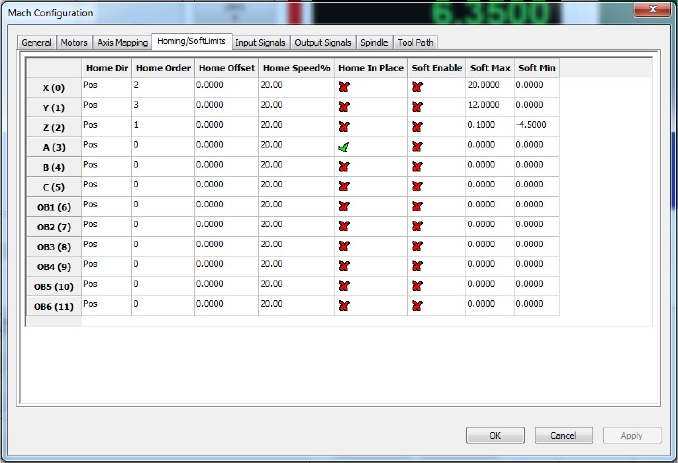Select the Home Offset cell for X (0)
Image resolution: width=678 pixels, height=463 pixels.
[x=227, y=87]
